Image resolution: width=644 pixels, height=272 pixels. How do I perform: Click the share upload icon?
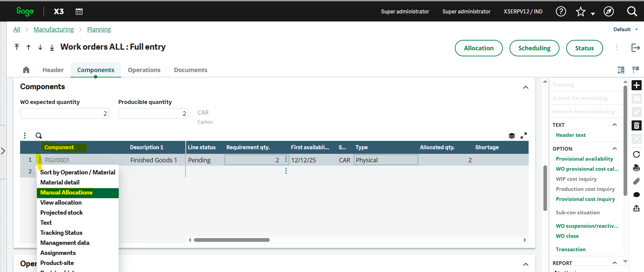point(637,208)
